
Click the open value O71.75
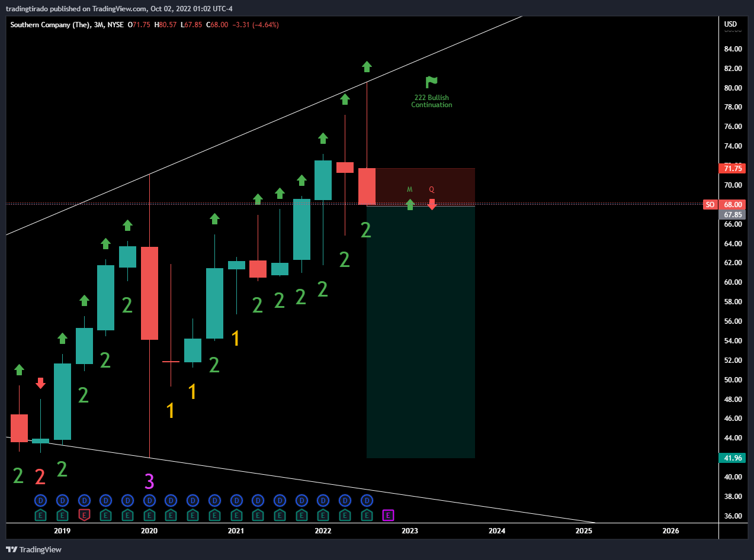coord(140,25)
